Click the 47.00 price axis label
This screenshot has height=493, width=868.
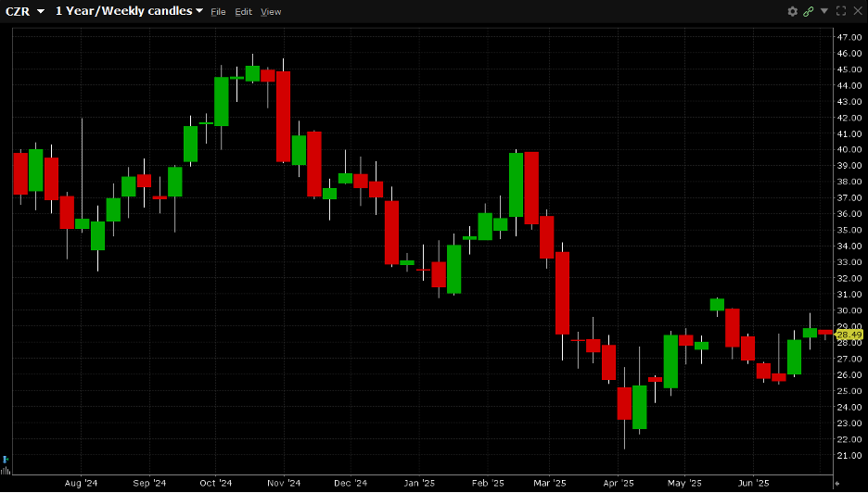coord(849,37)
